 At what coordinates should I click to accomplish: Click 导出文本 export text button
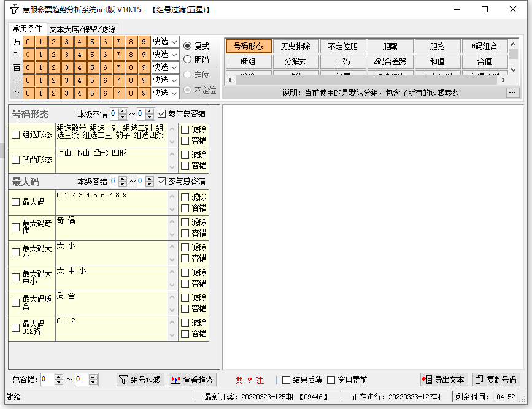pos(444,380)
